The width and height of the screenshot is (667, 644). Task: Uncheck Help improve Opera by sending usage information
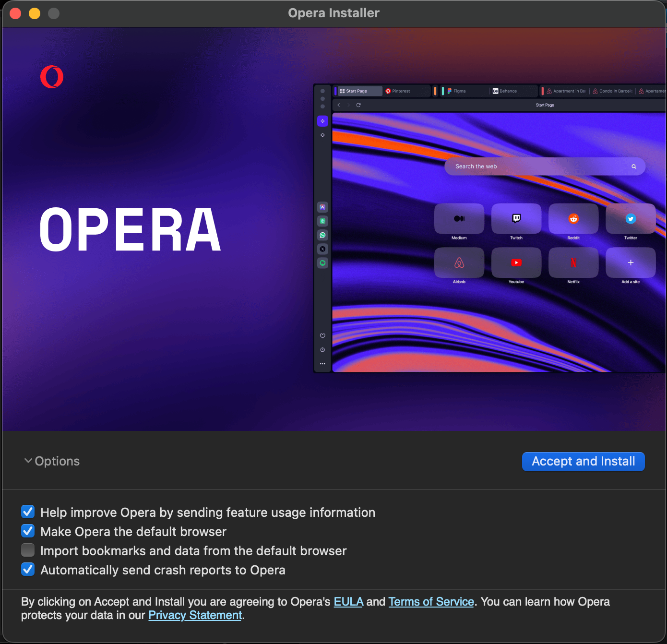tap(28, 512)
